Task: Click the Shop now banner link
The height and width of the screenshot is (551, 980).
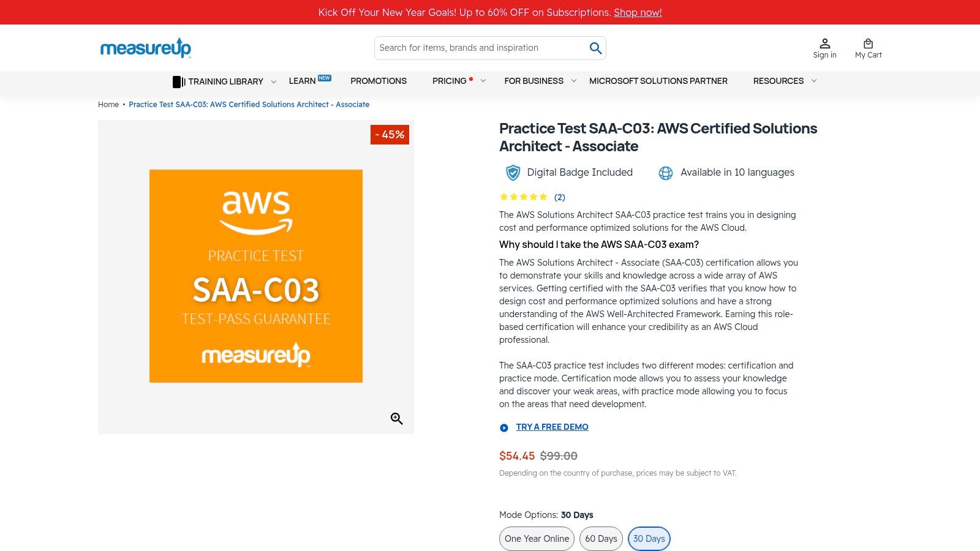Action: [638, 12]
